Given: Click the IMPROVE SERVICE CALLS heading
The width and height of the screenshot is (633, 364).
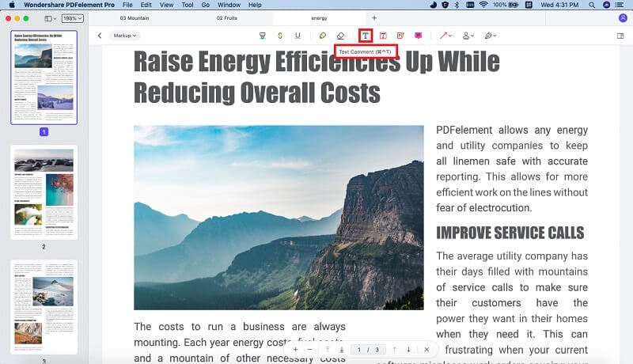Looking at the screenshot, I should point(510,233).
